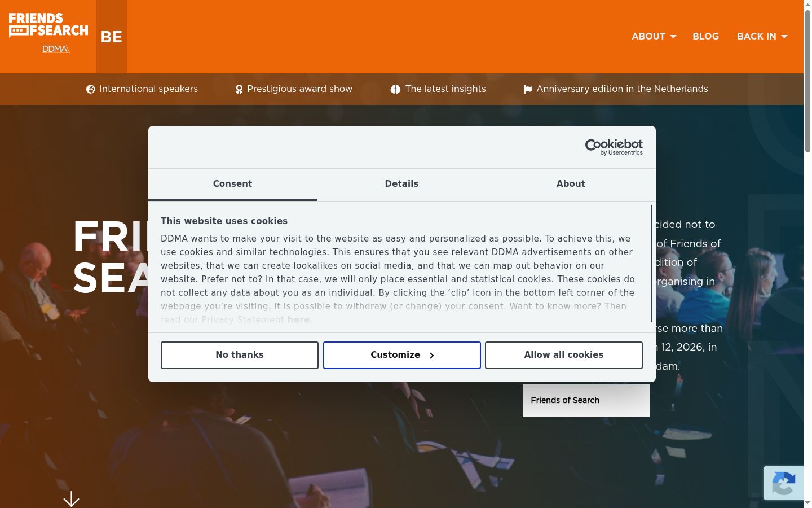This screenshot has width=812, height=508.
Task: Click the This website uses cookies heading
Action: click(224, 221)
